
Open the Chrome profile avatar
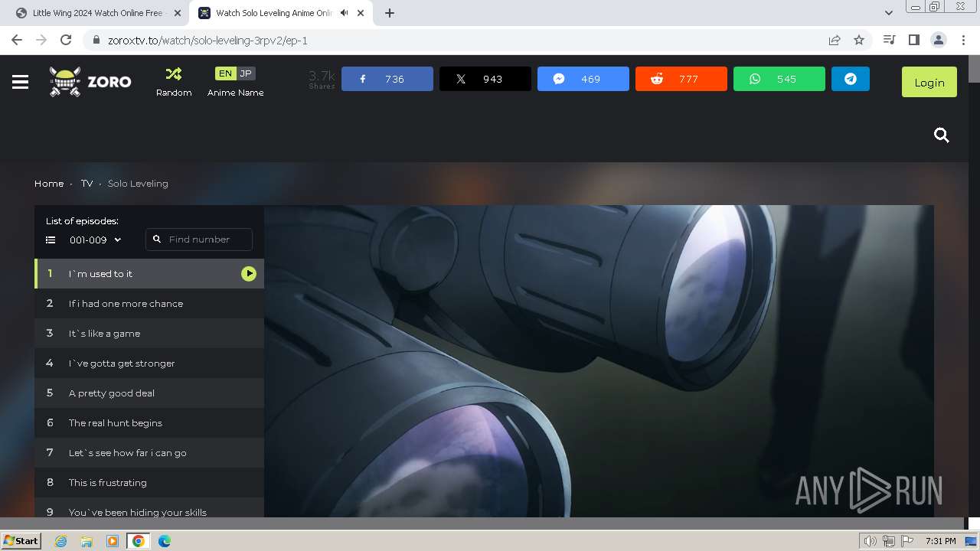pyautogui.click(x=938, y=40)
